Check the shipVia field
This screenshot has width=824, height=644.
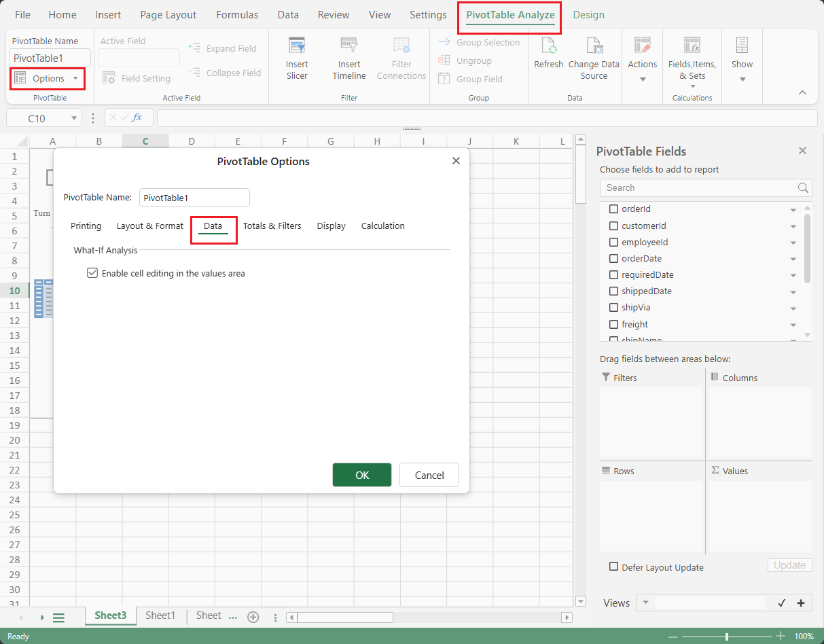tap(614, 308)
